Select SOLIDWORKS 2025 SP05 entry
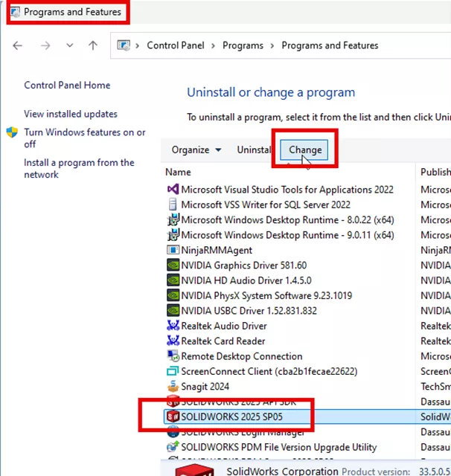The height and width of the screenshot is (476, 451). click(x=231, y=416)
